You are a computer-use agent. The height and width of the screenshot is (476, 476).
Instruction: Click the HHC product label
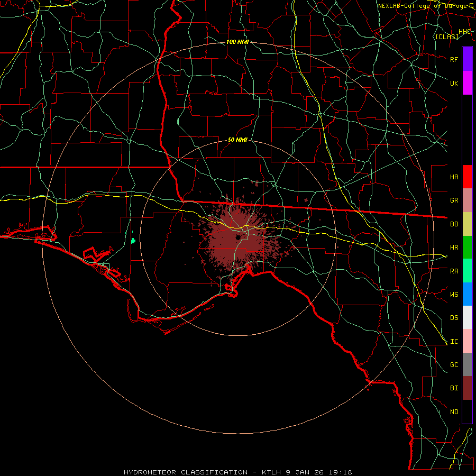[x=465, y=32]
